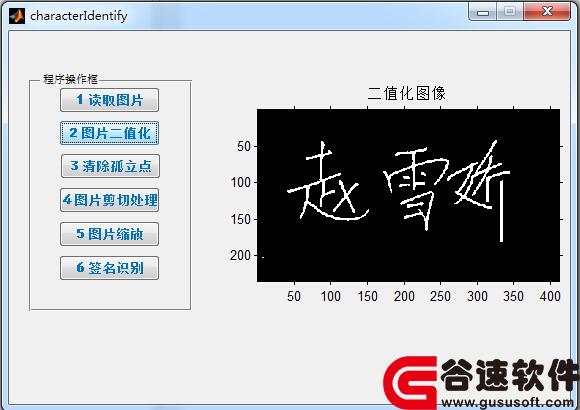Maximize the characterIdentify window
Image resolution: width=580 pixels, height=410 pixels.
[510, 12]
